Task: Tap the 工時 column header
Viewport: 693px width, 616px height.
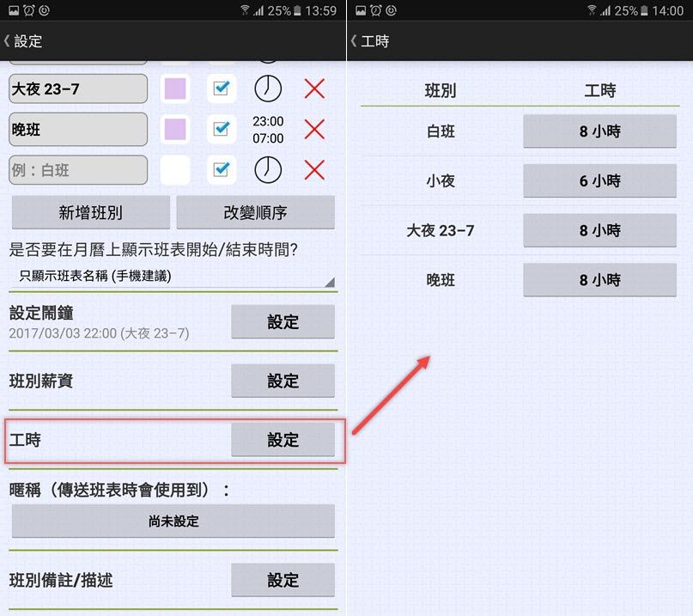Action: point(599,91)
